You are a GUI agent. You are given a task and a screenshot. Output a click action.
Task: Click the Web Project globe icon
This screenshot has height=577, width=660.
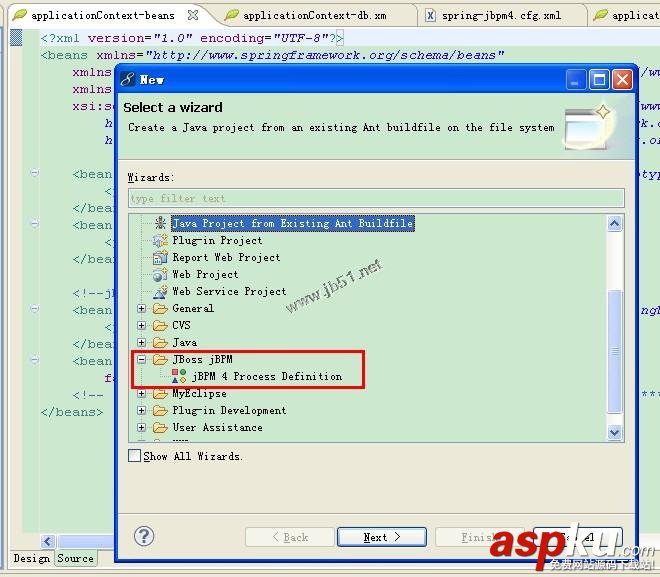click(160, 274)
